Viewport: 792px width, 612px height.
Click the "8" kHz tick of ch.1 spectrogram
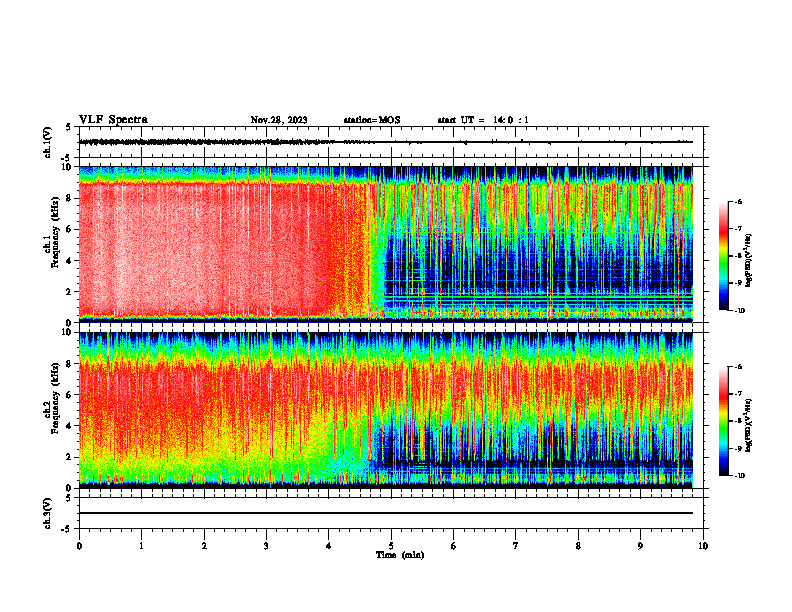point(69,198)
